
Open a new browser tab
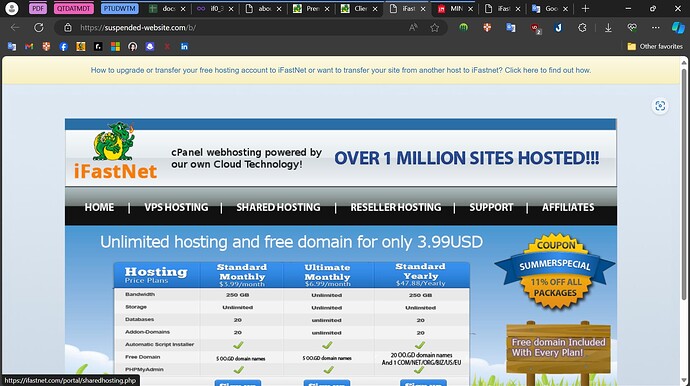tap(585, 8)
